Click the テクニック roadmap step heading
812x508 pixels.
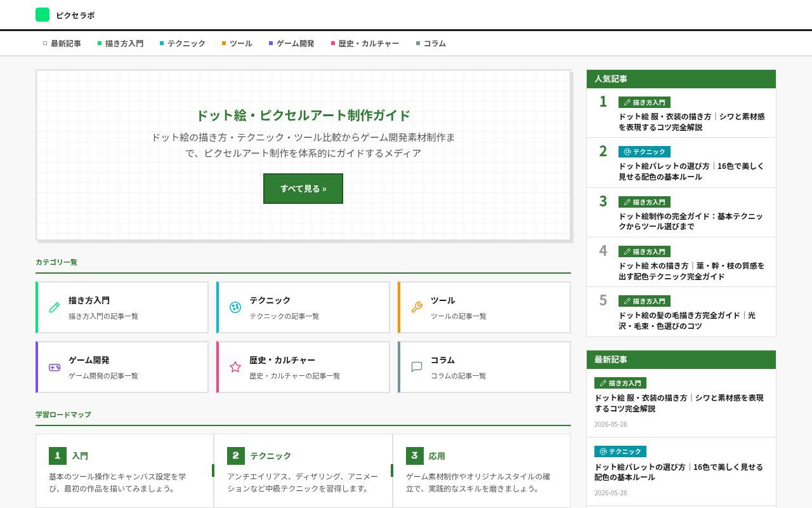271,456
